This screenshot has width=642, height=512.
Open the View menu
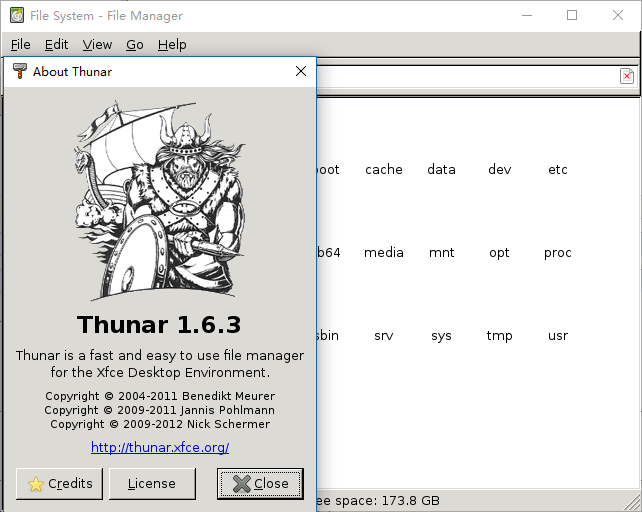97,45
